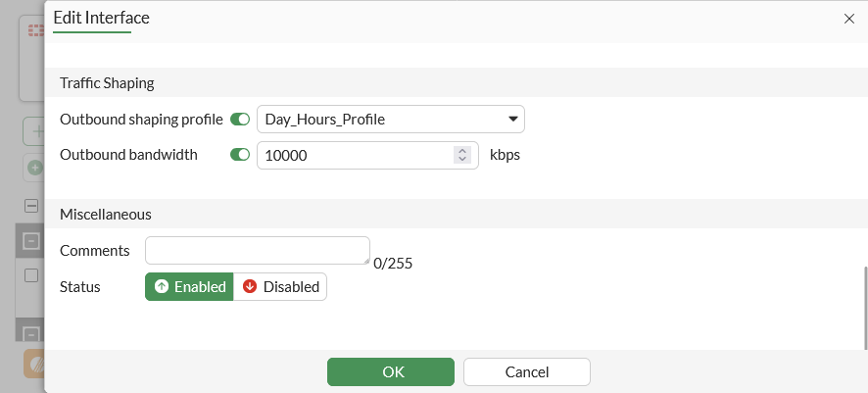
Task: Click the dimmed red dashed icon behind dialog
Action: (x=36, y=31)
